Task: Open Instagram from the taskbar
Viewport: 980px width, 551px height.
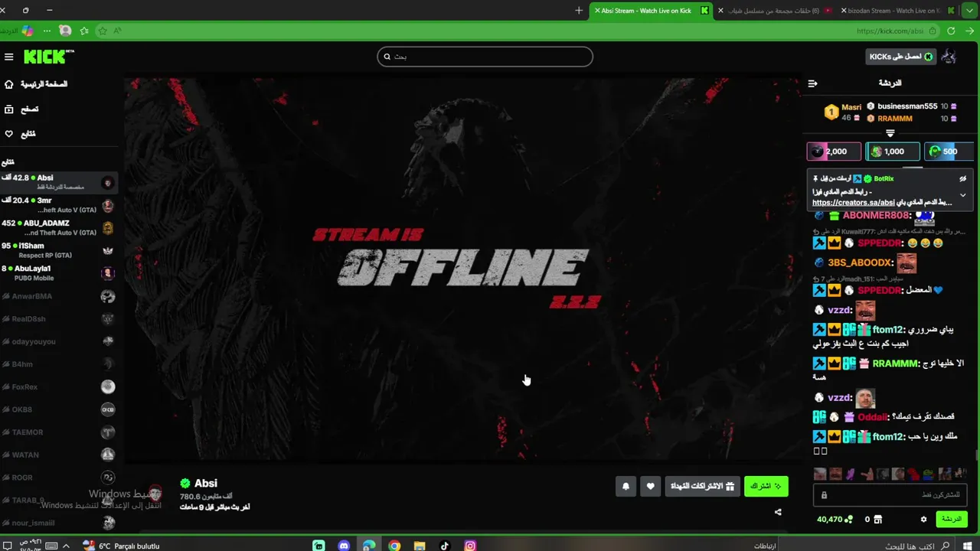Action: (470, 546)
